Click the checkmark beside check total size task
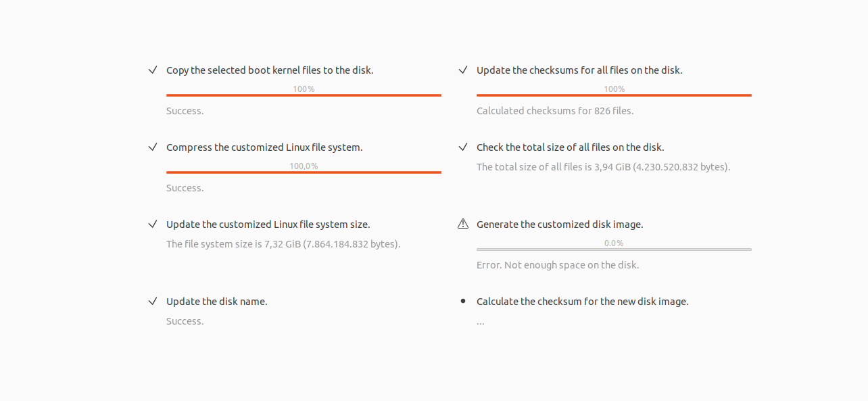 (x=463, y=146)
